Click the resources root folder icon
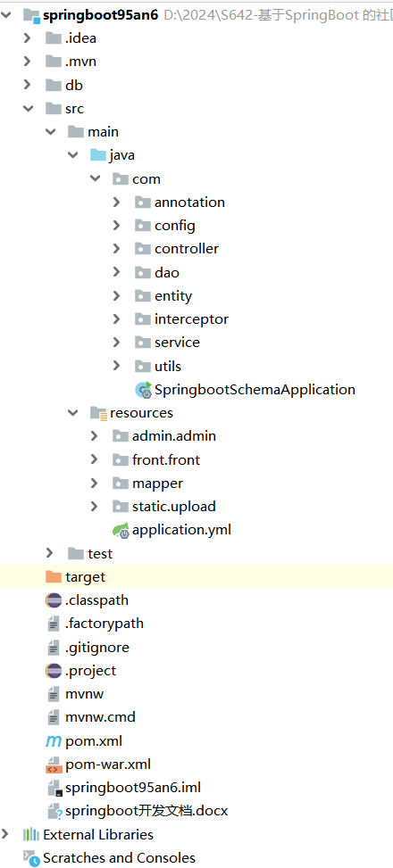The image size is (393, 868). click(x=98, y=413)
